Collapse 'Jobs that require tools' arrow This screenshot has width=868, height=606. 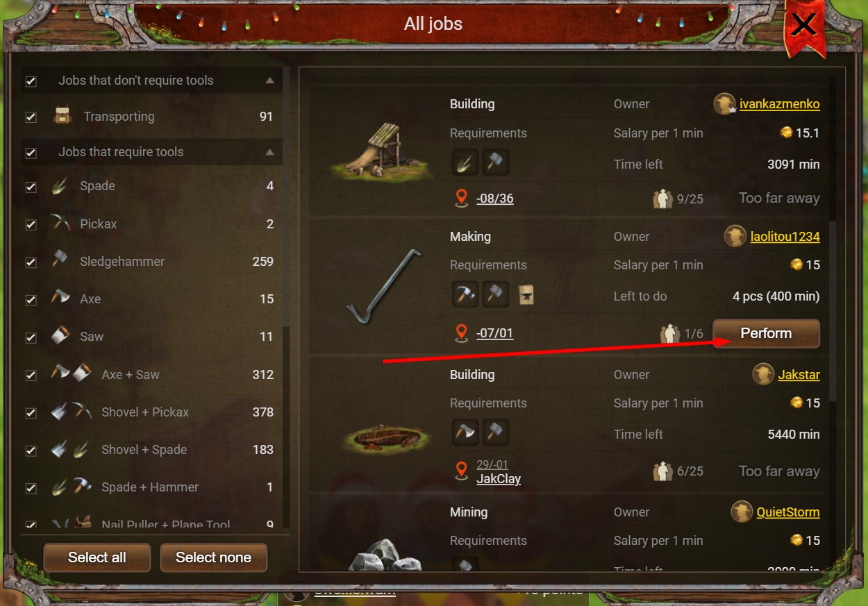point(270,152)
